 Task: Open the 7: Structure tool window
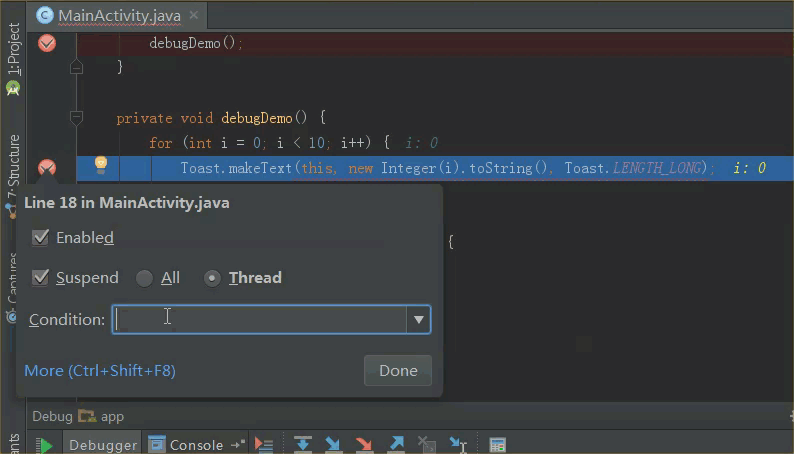14,166
